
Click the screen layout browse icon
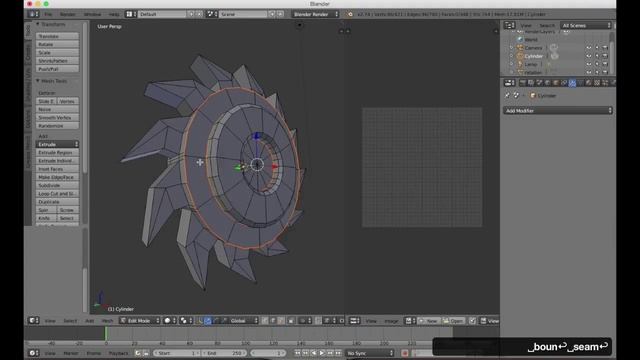pos(131,14)
